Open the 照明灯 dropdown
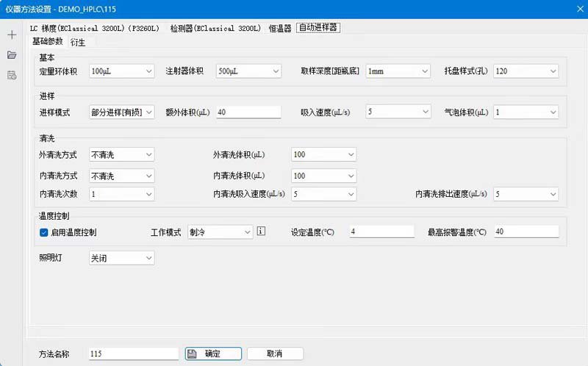 point(121,258)
